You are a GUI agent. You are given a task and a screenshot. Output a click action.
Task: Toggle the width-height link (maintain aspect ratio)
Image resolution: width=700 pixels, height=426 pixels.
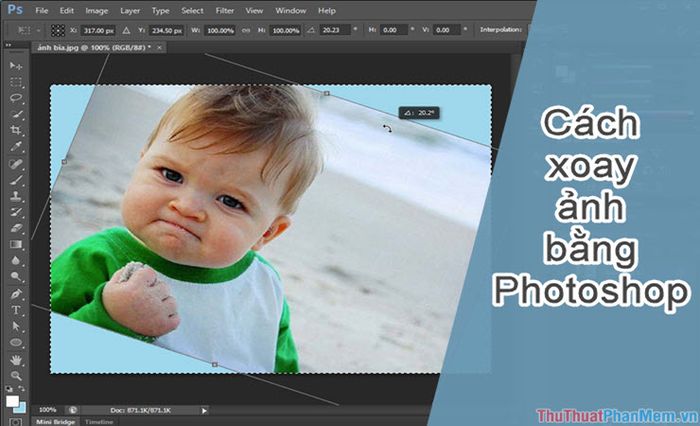pyautogui.click(x=247, y=30)
